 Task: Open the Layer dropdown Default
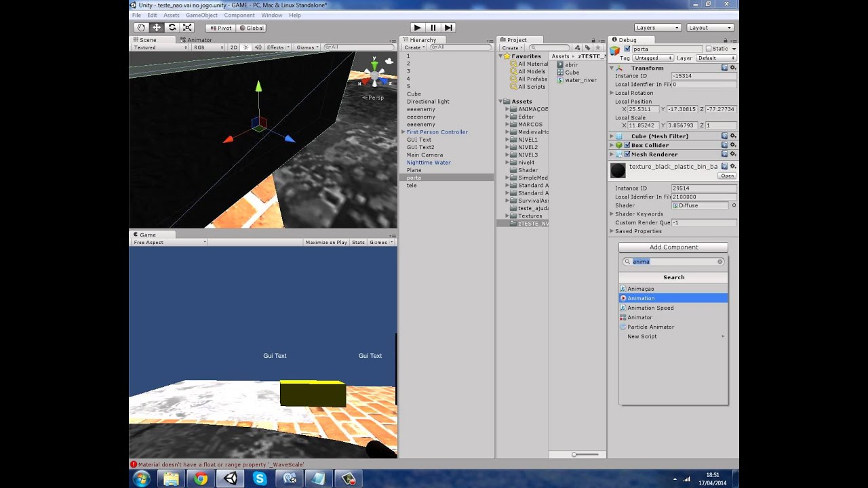point(716,58)
